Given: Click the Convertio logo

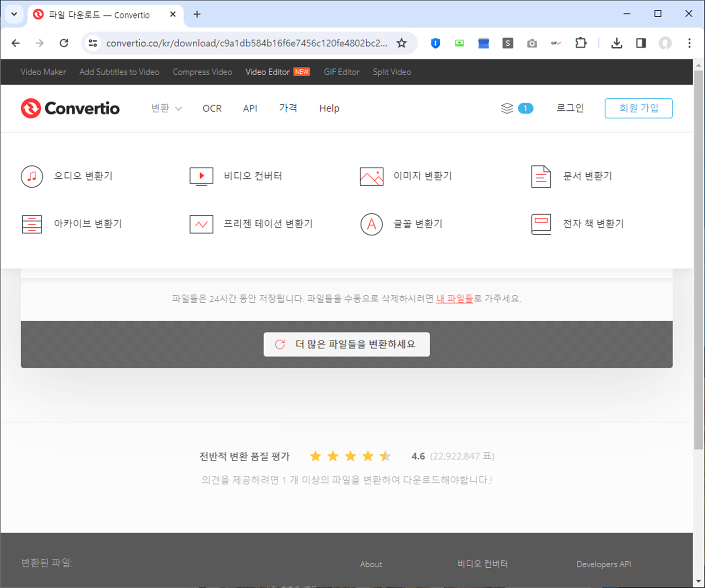Looking at the screenshot, I should pos(70,108).
